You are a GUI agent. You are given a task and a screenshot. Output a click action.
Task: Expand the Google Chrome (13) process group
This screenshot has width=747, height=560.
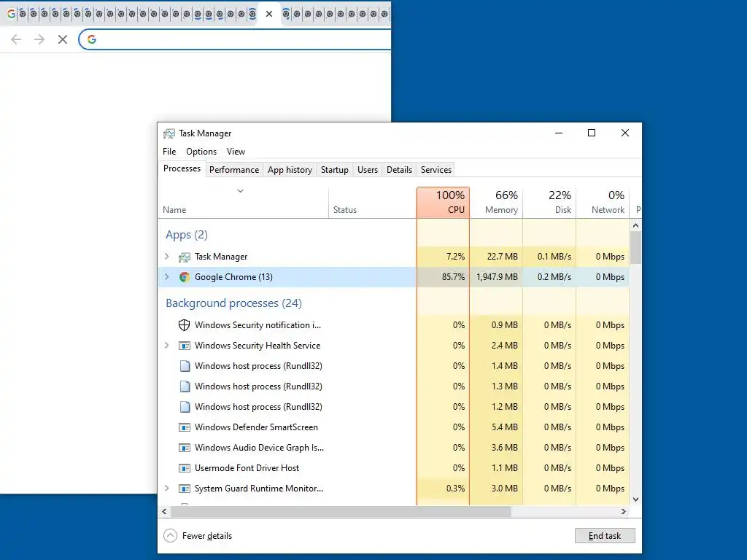point(167,276)
